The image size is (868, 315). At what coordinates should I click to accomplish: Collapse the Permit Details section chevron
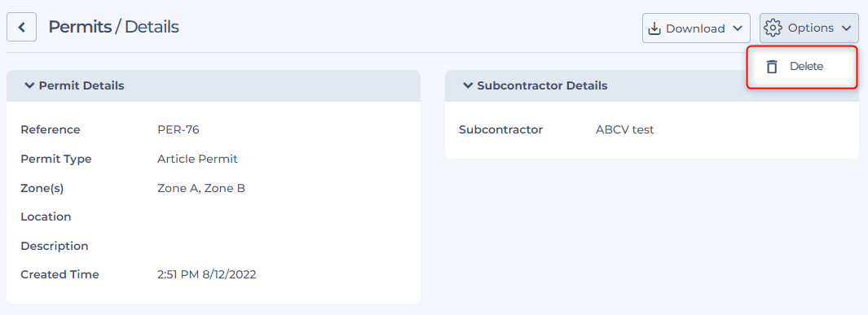click(x=29, y=85)
